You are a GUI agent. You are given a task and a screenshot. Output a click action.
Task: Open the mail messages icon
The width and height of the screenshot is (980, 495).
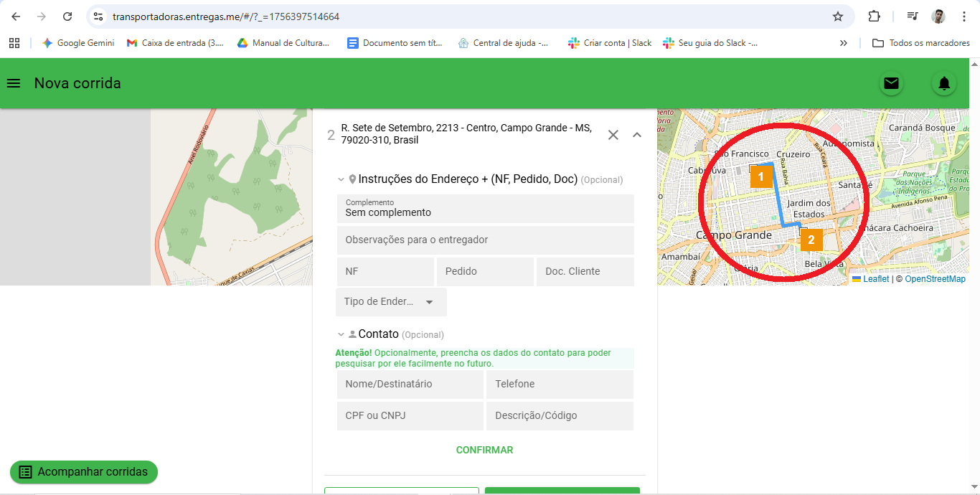click(x=891, y=83)
